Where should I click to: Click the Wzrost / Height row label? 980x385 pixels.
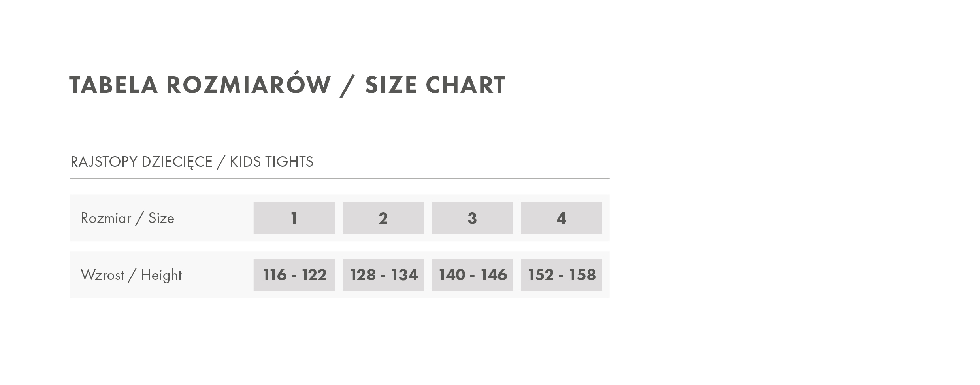coord(131,275)
